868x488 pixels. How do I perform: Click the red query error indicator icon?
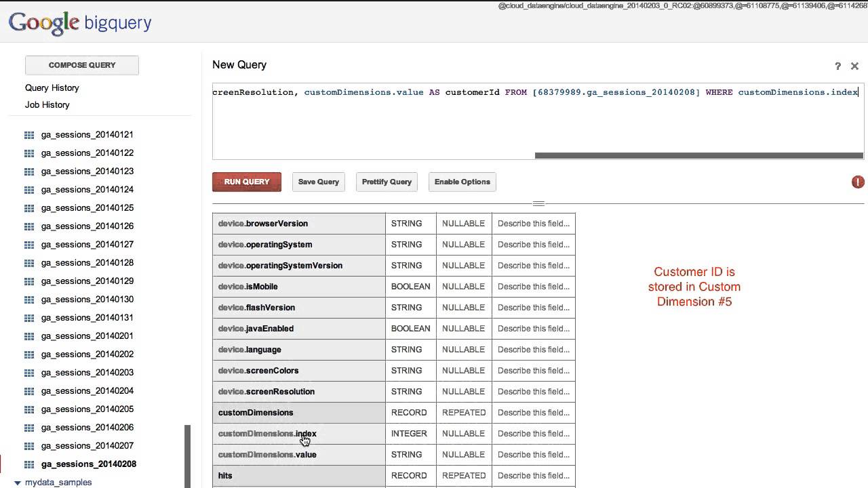858,182
